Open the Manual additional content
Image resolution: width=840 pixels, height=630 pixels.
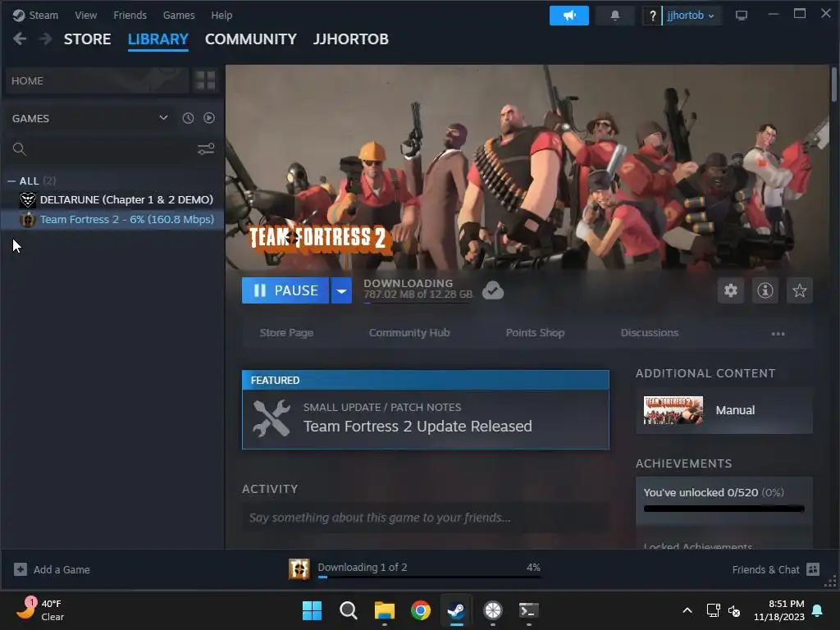[x=724, y=410]
